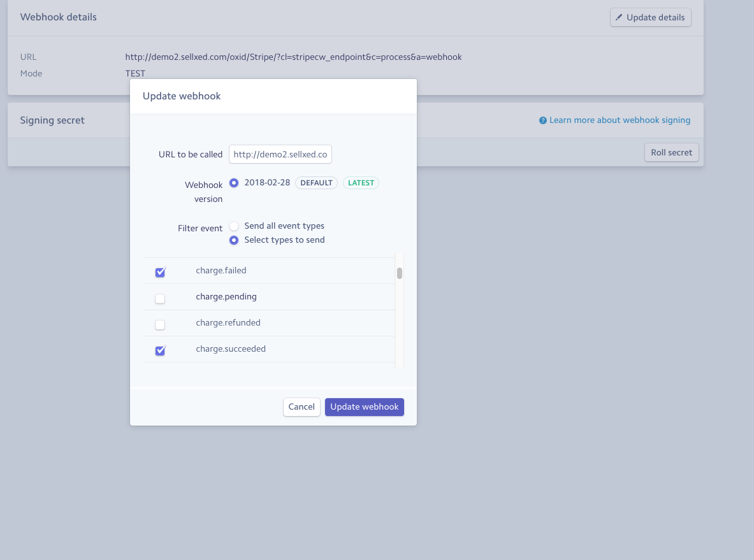
Task: Click the event list scrollbar thumb
Action: [x=400, y=273]
